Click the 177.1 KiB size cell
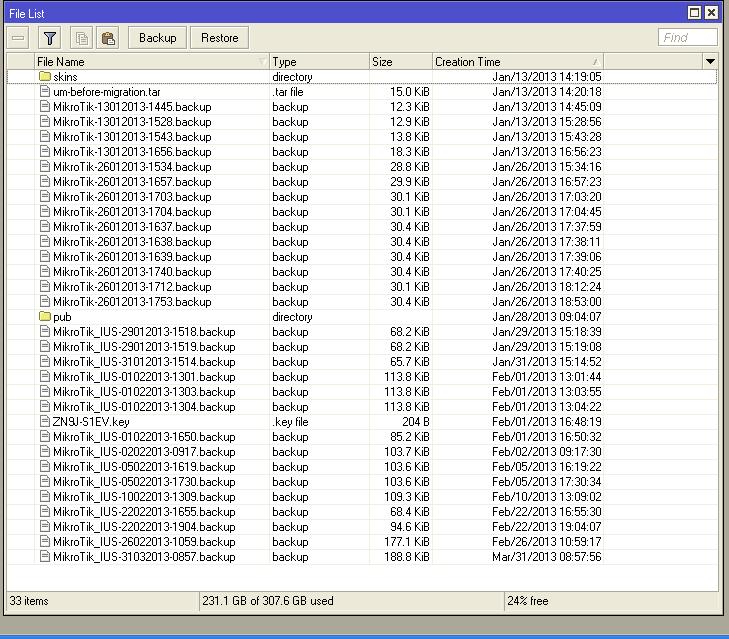 (x=407, y=542)
